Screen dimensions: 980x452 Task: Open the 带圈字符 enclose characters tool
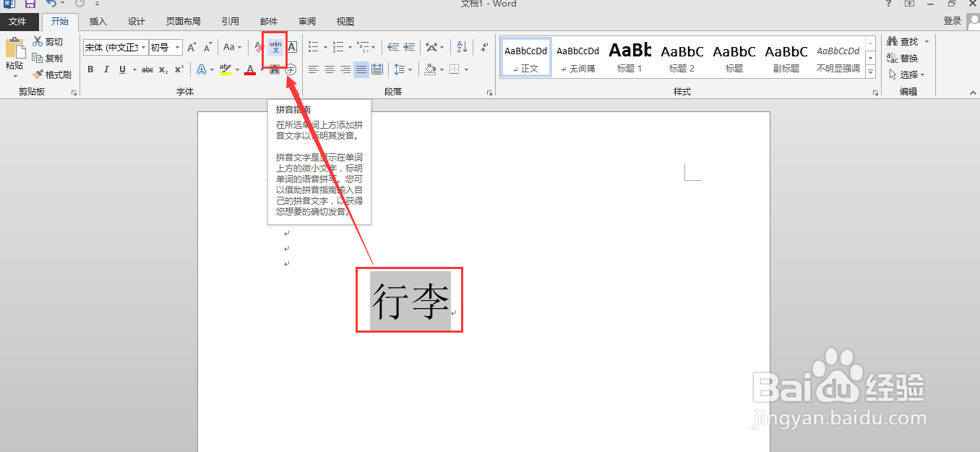[291, 69]
